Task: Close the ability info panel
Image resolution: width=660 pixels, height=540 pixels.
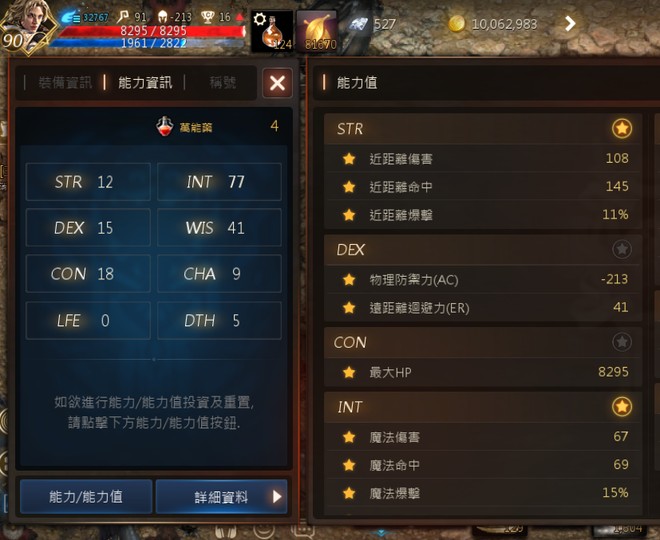Action: tap(277, 83)
